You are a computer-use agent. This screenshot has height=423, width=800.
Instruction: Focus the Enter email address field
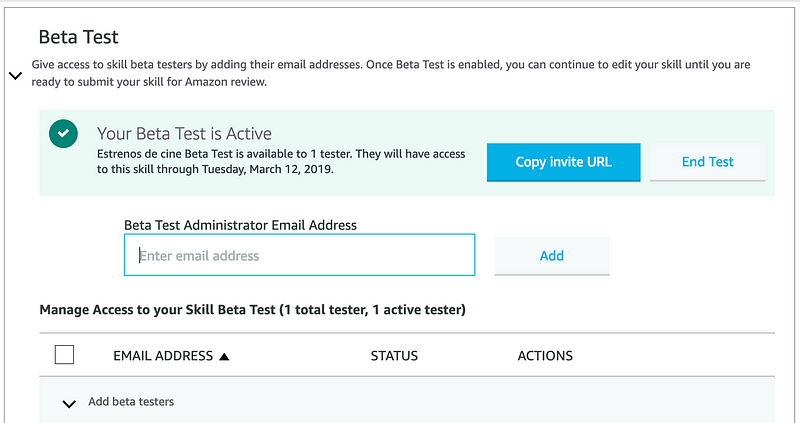(x=299, y=255)
